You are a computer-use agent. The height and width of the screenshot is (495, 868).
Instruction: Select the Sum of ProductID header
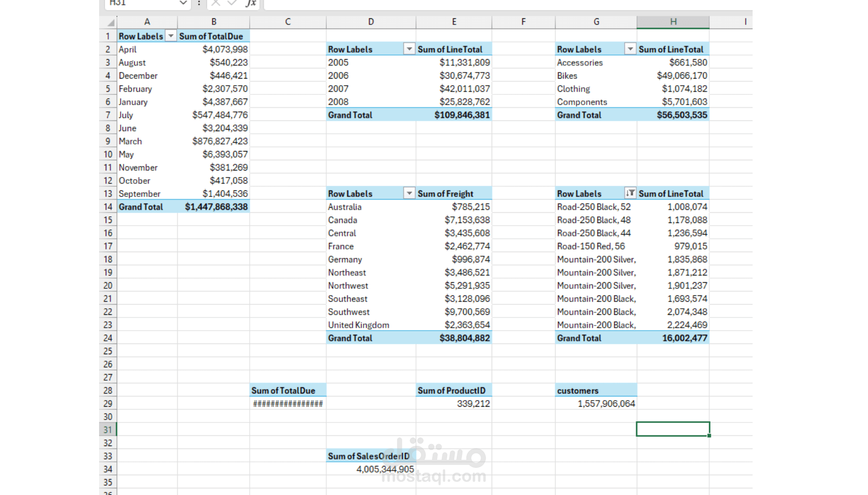coord(454,390)
